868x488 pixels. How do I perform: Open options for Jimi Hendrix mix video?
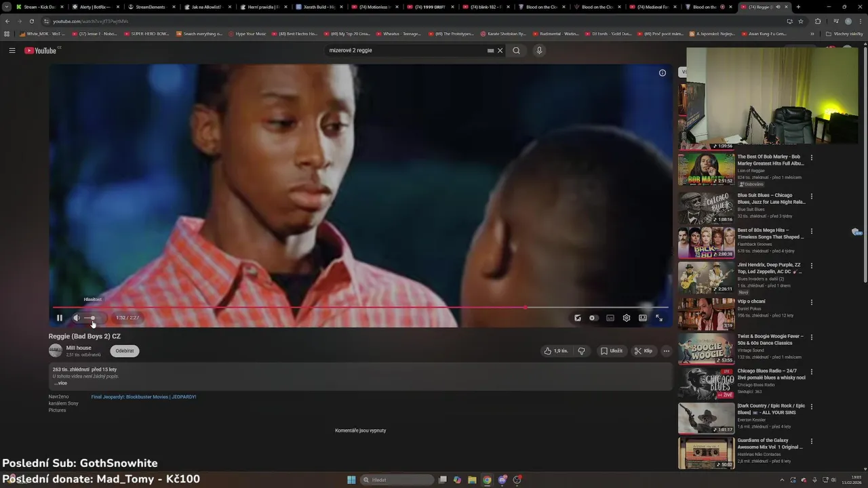tap(812, 266)
